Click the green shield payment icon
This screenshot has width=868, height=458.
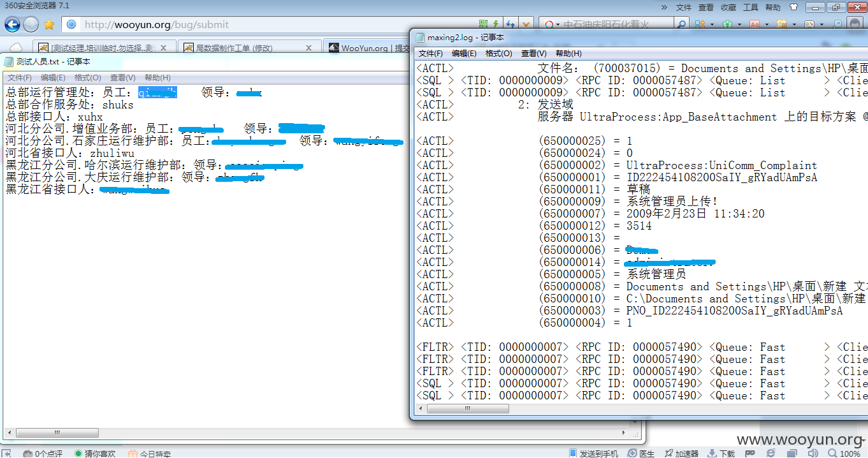click(x=727, y=25)
